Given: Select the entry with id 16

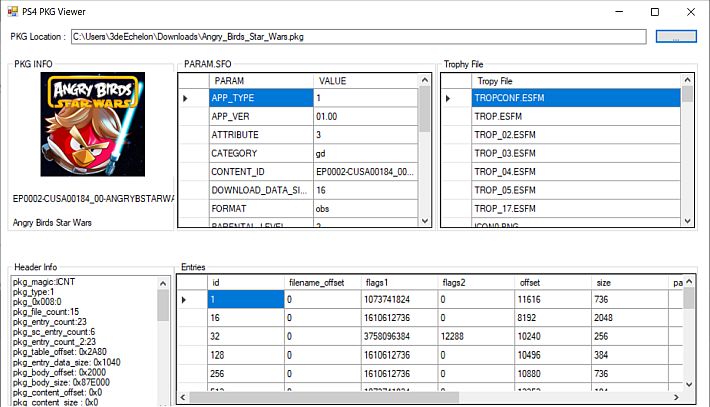Looking at the screenshot, I should tap(246, 318).
